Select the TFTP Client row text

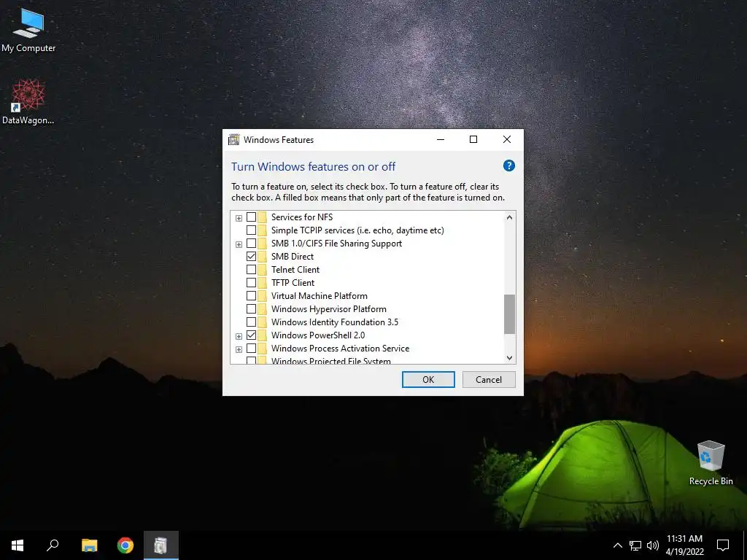coord(293,283)
